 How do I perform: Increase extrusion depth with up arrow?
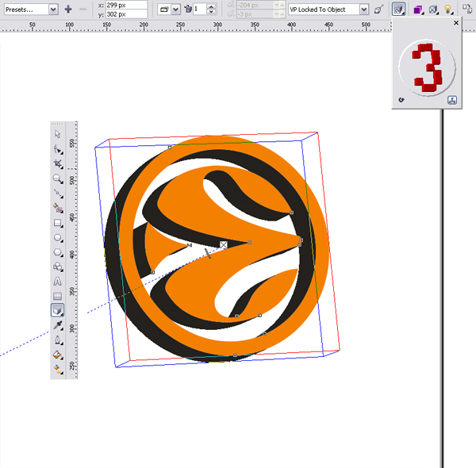tap(212, 6)
